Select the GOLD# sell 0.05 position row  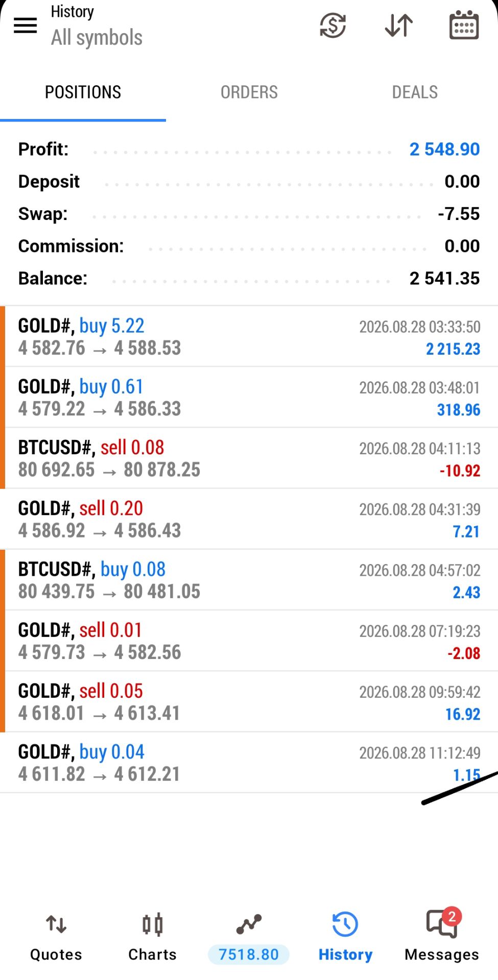point(249,702)
